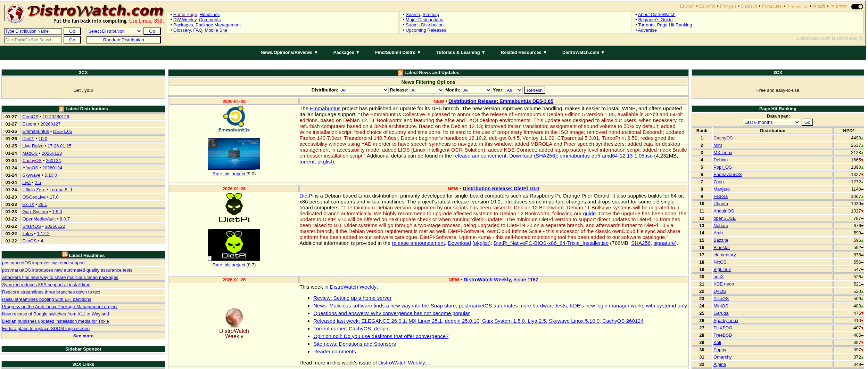
Task: Click the Random Distribution button
Action: (x=123, y=40)
